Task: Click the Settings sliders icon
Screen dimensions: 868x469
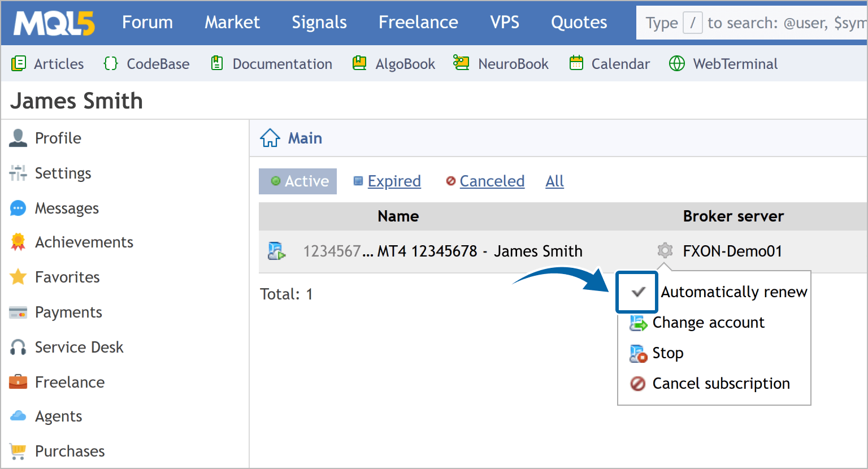Action: click(x=18, y=173)
